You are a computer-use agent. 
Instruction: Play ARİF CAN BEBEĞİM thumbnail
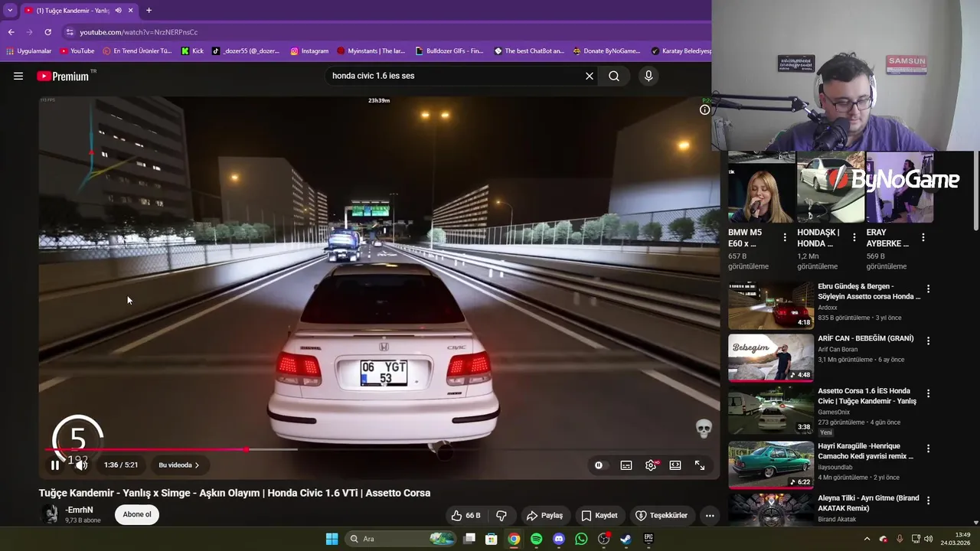click(x=771, y=357)
